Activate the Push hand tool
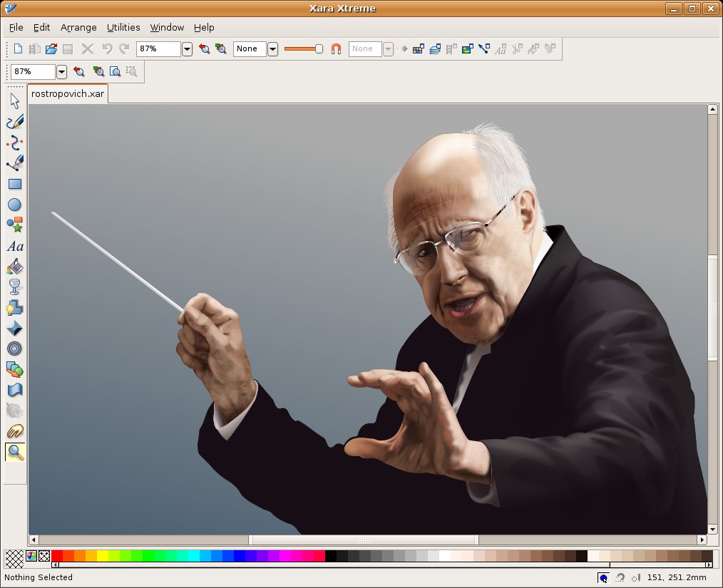The height and width of the screenshot is (588, 723). pos(15,431)
